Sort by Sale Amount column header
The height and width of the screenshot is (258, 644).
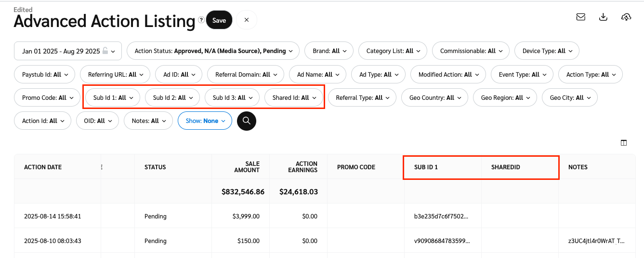coord(247,167)
